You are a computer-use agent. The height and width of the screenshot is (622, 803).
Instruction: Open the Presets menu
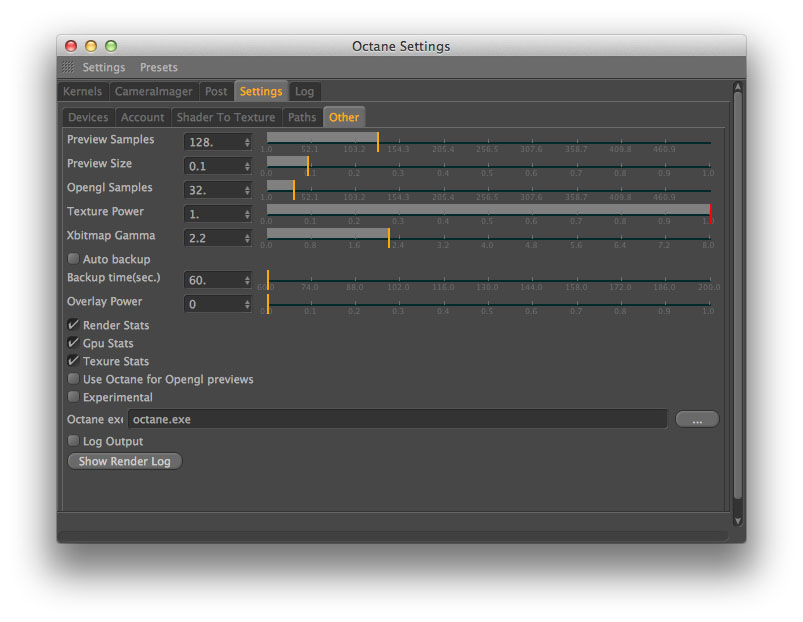point(159,68)
